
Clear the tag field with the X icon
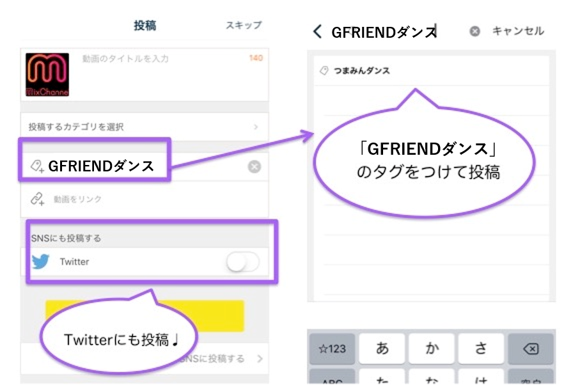tap(254, 167)
